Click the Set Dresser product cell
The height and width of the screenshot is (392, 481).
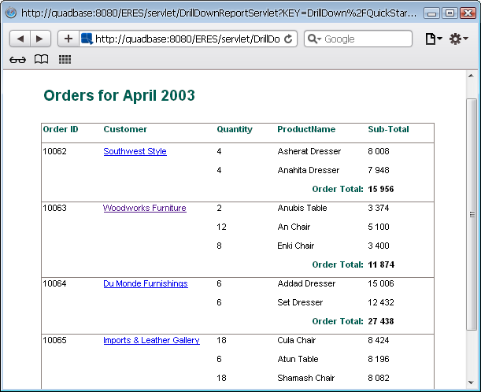300,303
